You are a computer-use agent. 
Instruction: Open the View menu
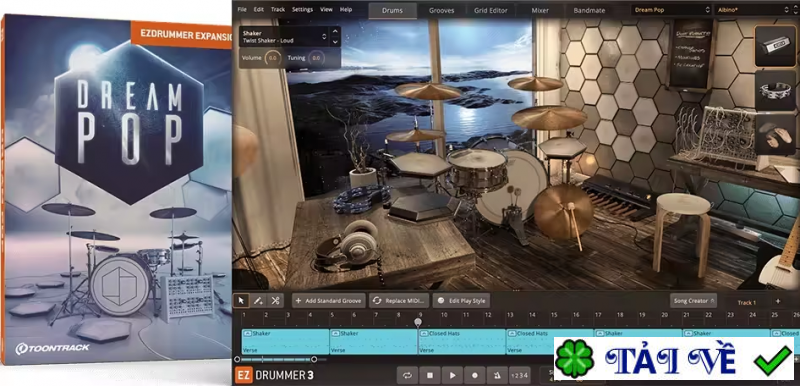click(326, 9)
